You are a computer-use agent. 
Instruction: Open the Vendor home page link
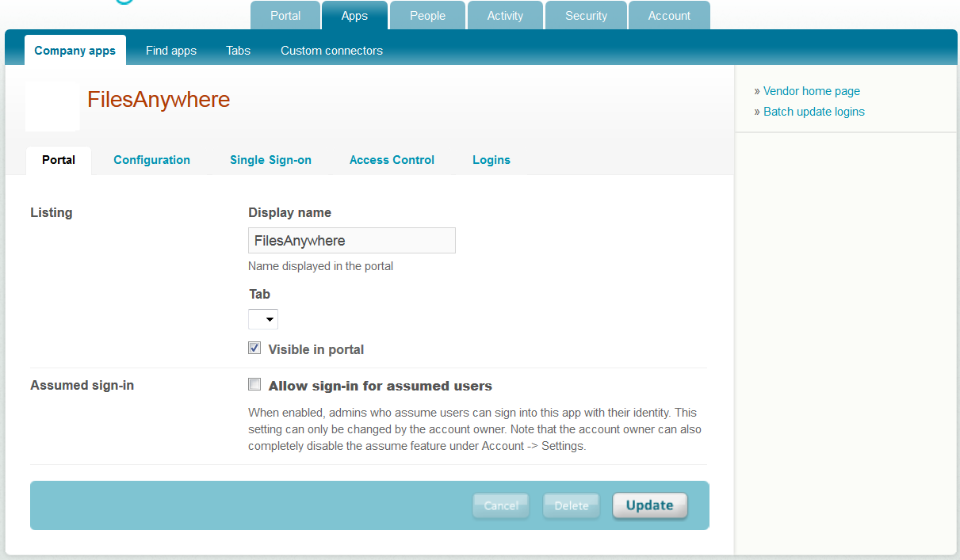812,91
